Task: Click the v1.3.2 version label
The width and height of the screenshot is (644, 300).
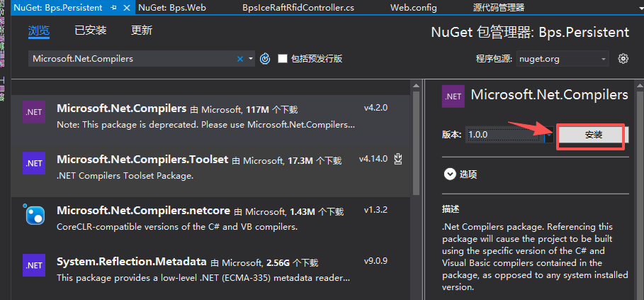Action: point(375,210)
